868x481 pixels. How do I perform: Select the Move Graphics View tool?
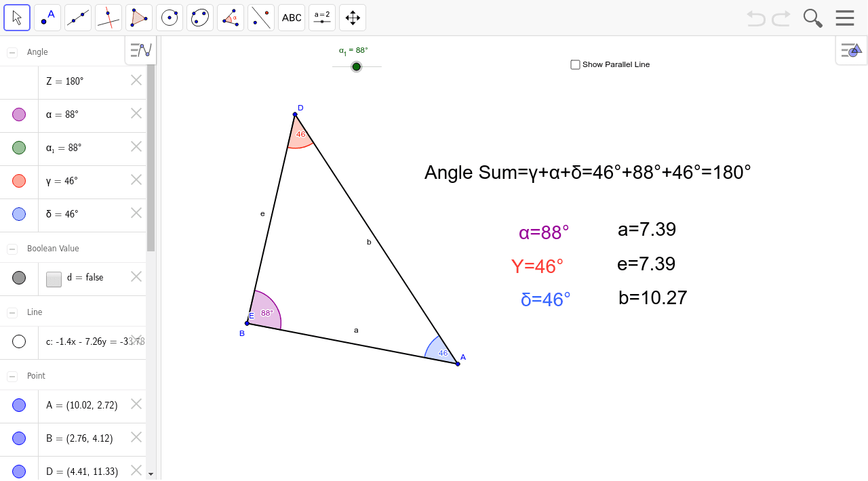[x=353, y=18]
